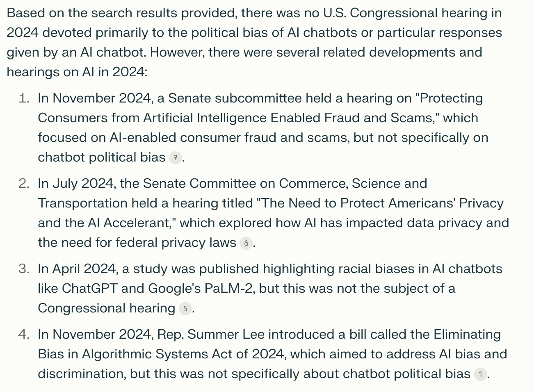Click "In April 2024" starting item three
Image resolution: width=534 pixels, height=392 pixels.
[x=78, y=269]
